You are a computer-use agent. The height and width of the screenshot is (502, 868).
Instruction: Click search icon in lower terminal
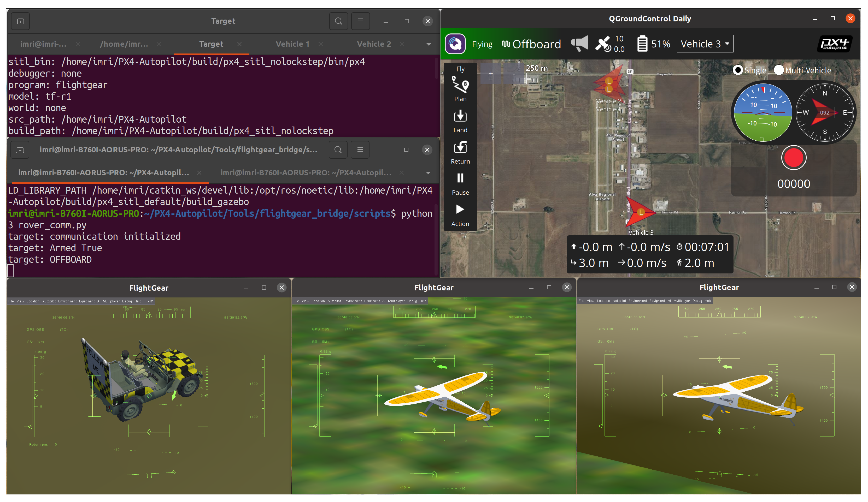(x=338, y=150)
